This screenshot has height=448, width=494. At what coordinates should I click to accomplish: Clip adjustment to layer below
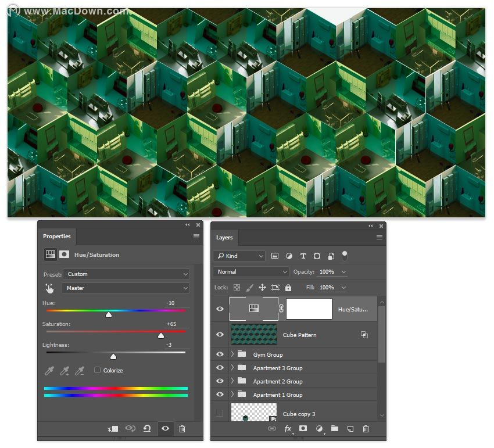pos(113,428)
